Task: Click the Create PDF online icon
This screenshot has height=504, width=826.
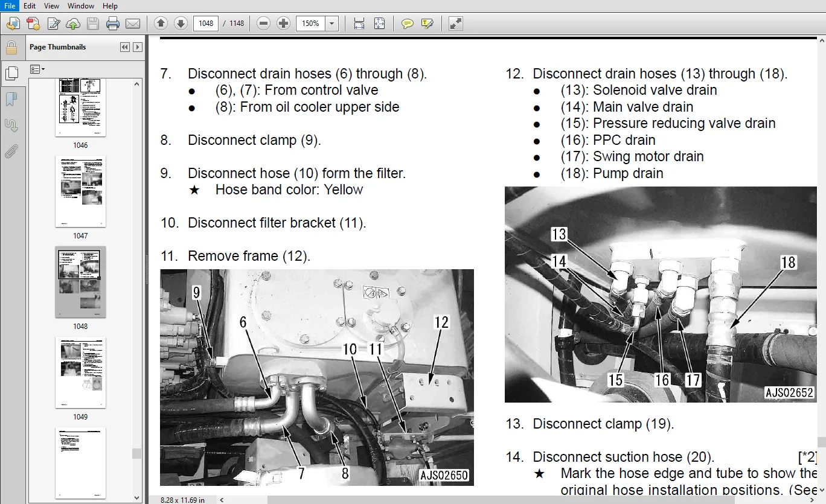Action: (33, 24)
